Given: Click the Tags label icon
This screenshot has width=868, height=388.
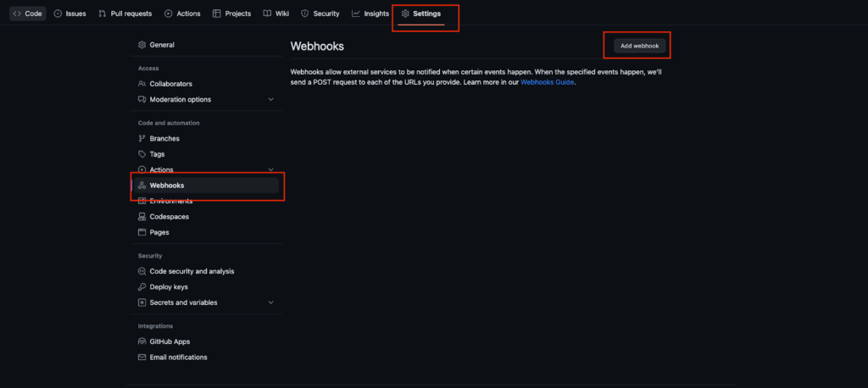Looking at the screenshot, I should [x=142, y=154].
